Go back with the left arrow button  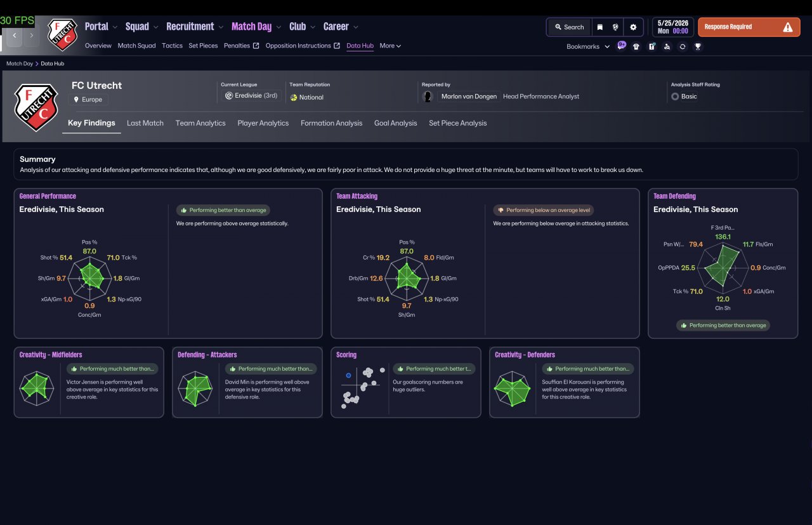click(15, 36)
